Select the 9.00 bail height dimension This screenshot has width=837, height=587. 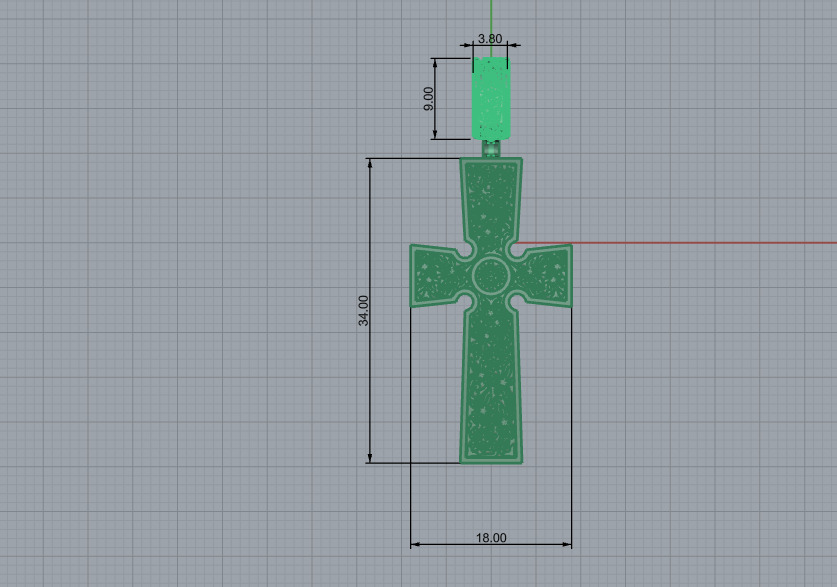point(429,99)
